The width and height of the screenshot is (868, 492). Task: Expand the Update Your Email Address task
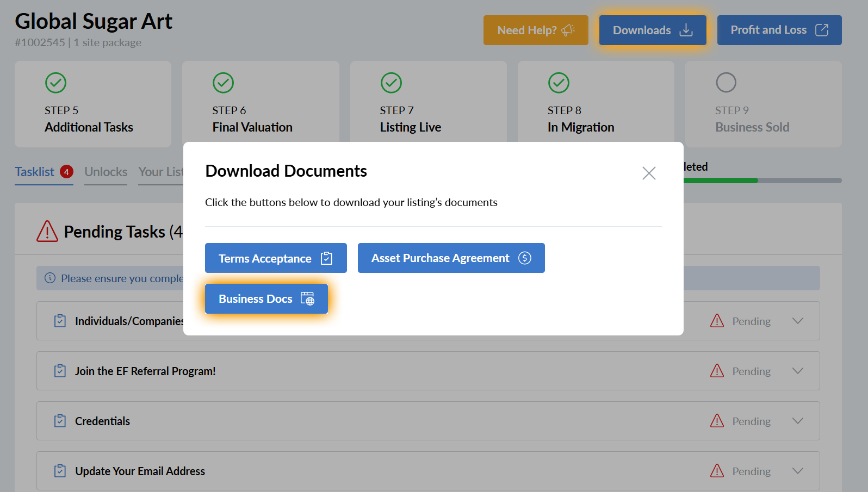[797, 471]
